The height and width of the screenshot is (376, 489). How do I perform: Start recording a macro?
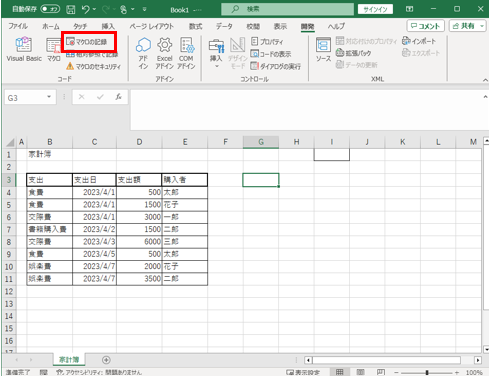(87, 42)
